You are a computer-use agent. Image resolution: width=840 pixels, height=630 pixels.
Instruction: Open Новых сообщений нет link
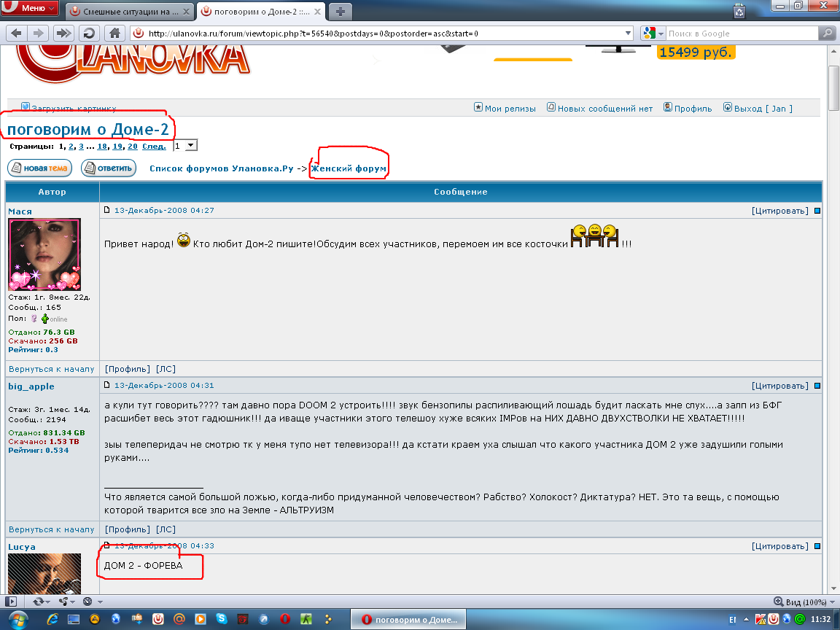[x=604, y=108]
